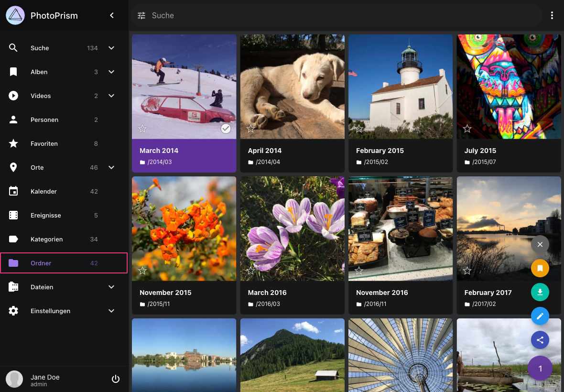Expand the Suche submenu chevron
The width and height of the screenshot is (564, 392).
click(111, 48)
